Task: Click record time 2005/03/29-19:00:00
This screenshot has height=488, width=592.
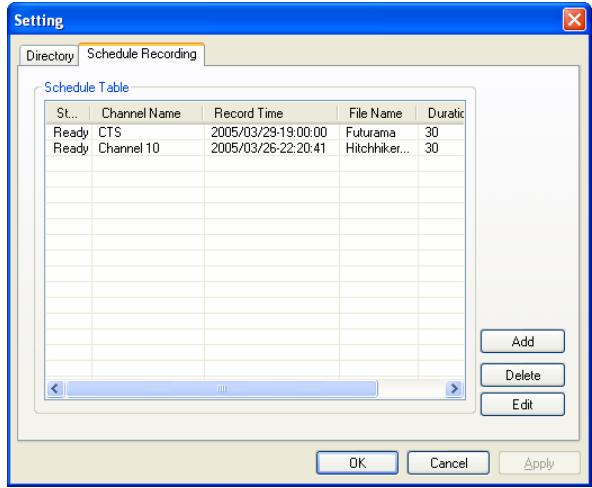Action: tap(269, 132)
